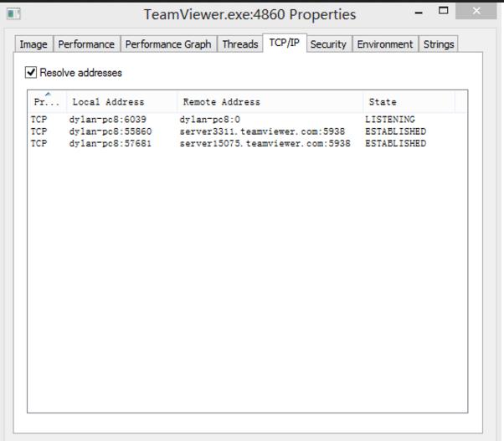
Task: Open the Performance tab
Action: pyautogui.click(x=86, y=44)
